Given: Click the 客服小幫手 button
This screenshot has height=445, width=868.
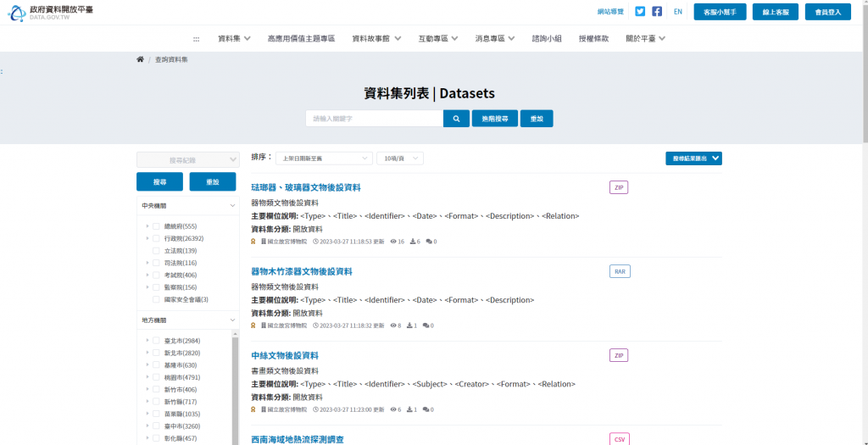Looking at the screenshot, I should 720,12.
